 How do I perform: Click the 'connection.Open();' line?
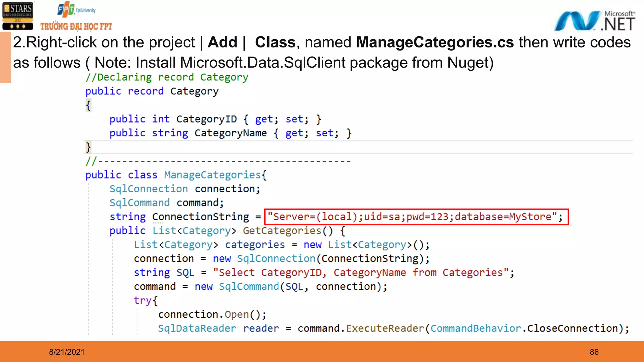tap(212, 314)
